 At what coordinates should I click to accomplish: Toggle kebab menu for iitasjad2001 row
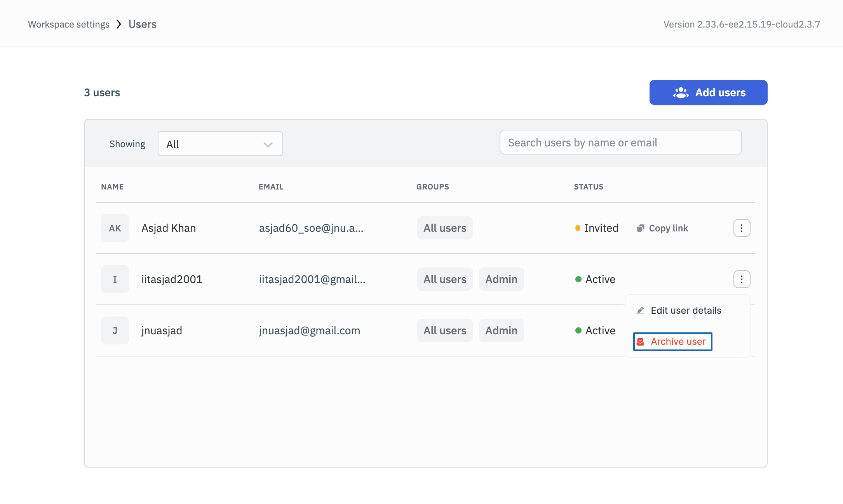click(x=741, y=279)
